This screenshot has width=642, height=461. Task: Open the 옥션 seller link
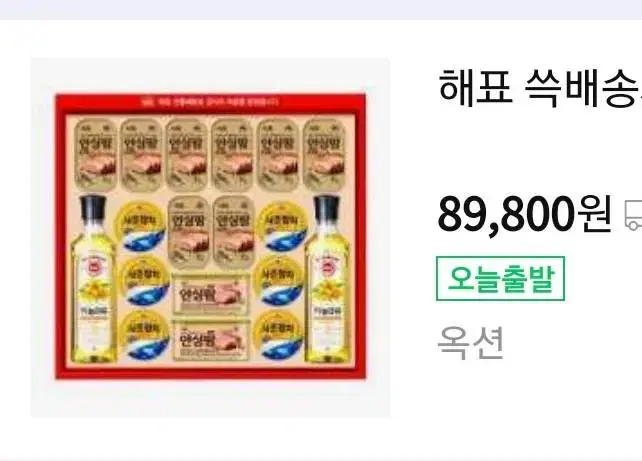click(470, 343)
